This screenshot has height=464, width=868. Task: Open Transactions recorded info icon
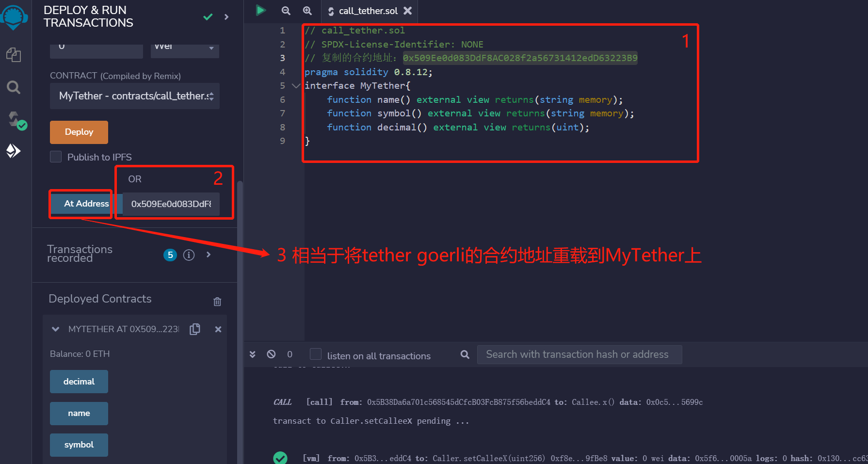[189, 255]
